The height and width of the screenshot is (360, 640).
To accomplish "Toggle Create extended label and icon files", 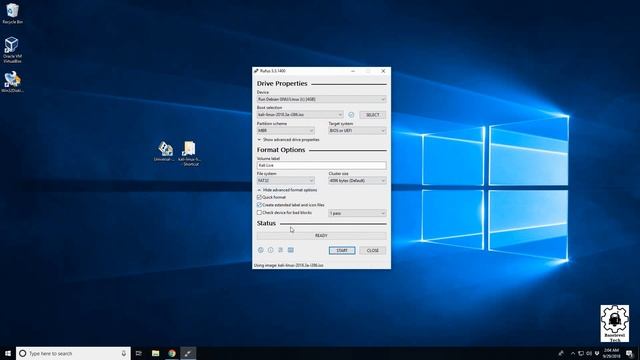I will click(x=259, y=205).
